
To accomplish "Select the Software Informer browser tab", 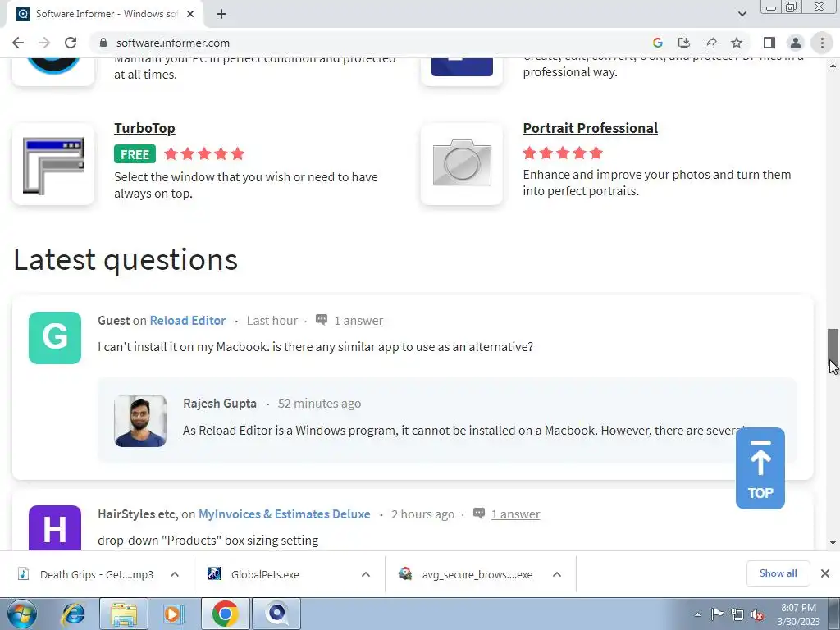I will 105,14.
